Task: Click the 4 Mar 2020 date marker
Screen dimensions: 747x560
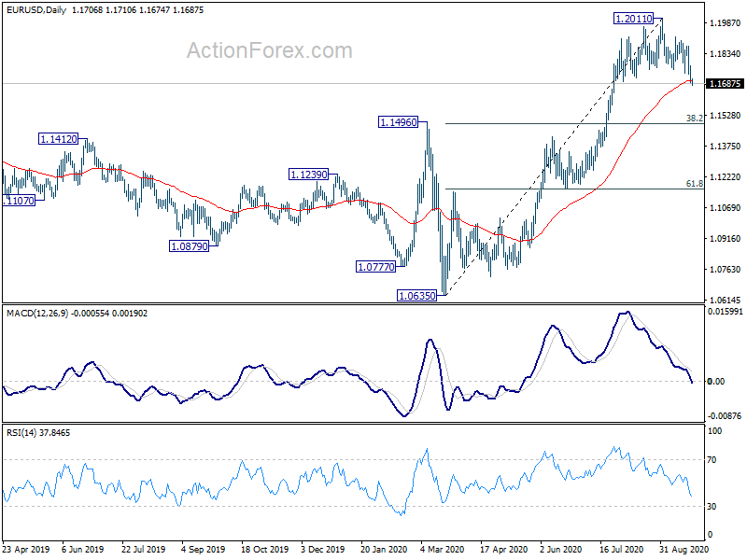Action: [442, 550]
